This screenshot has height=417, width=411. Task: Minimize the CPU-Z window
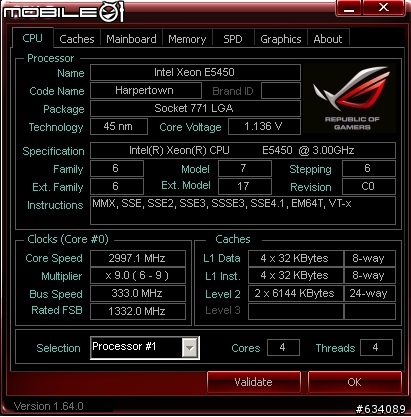pos(349,8)
